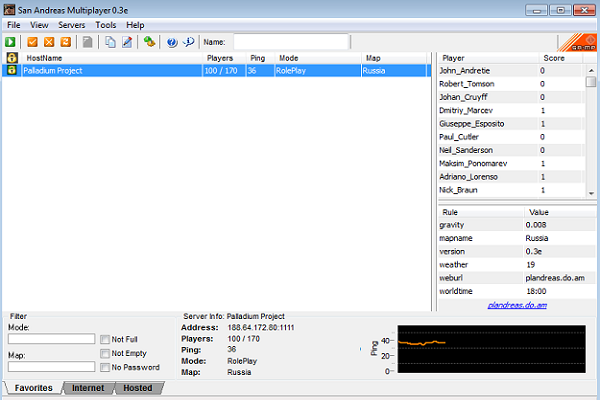Select player Robert_Tomson
Image resolution: width=600 pixels, height=400 pixels.
pyautogui.click(x=512, y=84)
